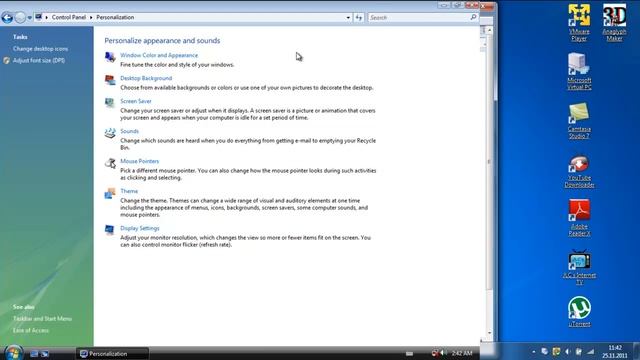Open Screen Saver link

[136, 101]
